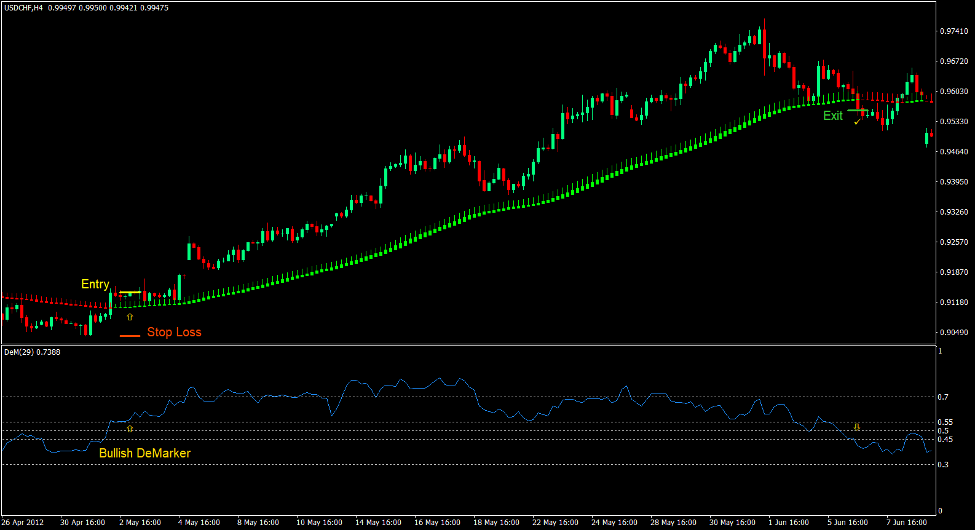Image resolution: width=977 pixels, height=531 pixels.
Task: Click the yellow down arrow near DeMarker 0.5 level
Action: coord(857,427)
